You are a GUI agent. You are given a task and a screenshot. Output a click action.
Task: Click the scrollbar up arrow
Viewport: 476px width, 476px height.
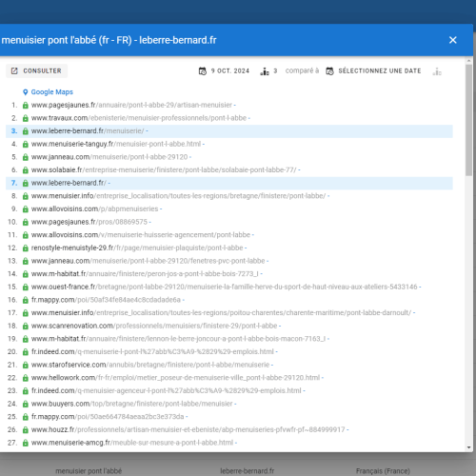469,60
